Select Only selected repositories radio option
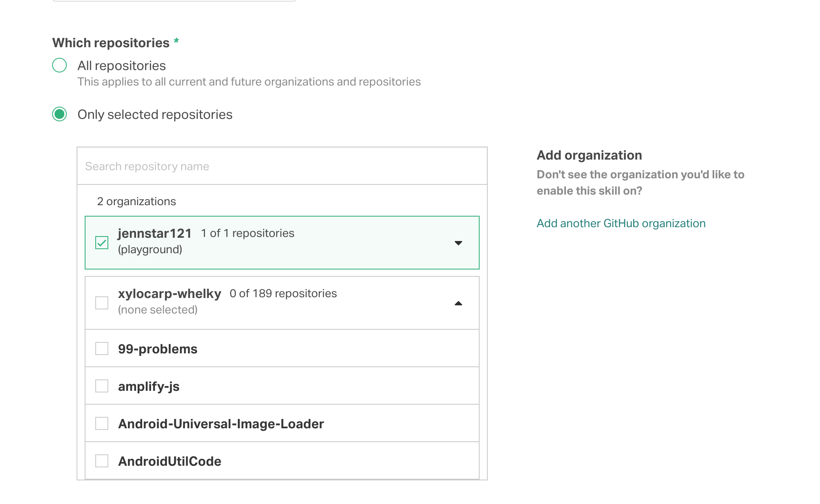This screenshot has width=820, height=504. click(59, 114)
